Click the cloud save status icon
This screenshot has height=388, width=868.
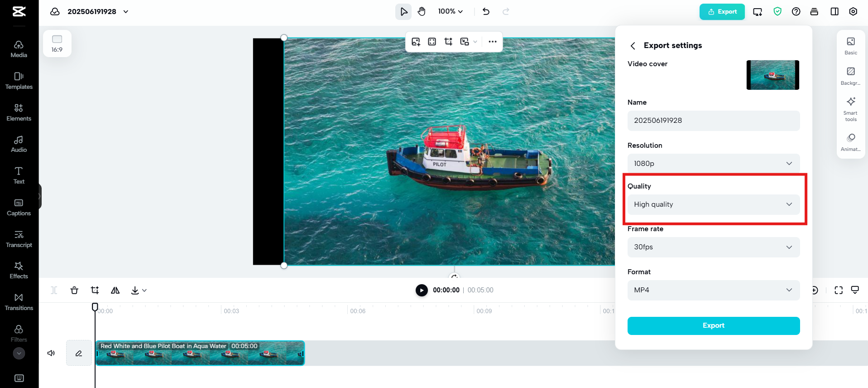55,11
